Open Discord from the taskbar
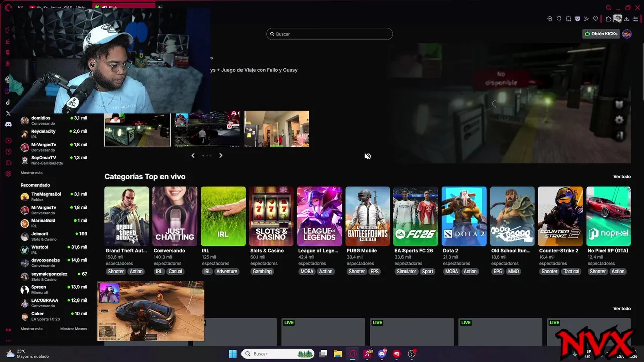The image size is (644, 362). click(382, 354)
